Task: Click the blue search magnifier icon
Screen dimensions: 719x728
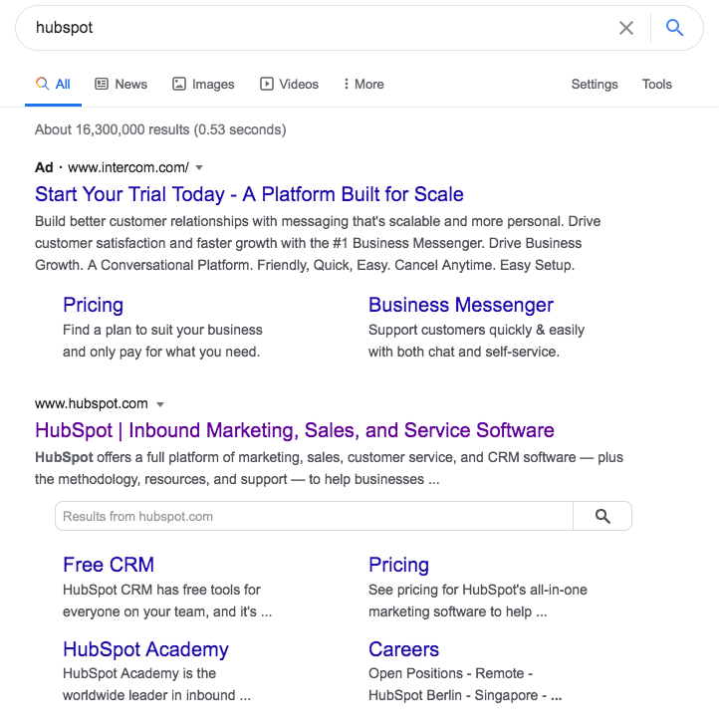Action: coord(674,28)
